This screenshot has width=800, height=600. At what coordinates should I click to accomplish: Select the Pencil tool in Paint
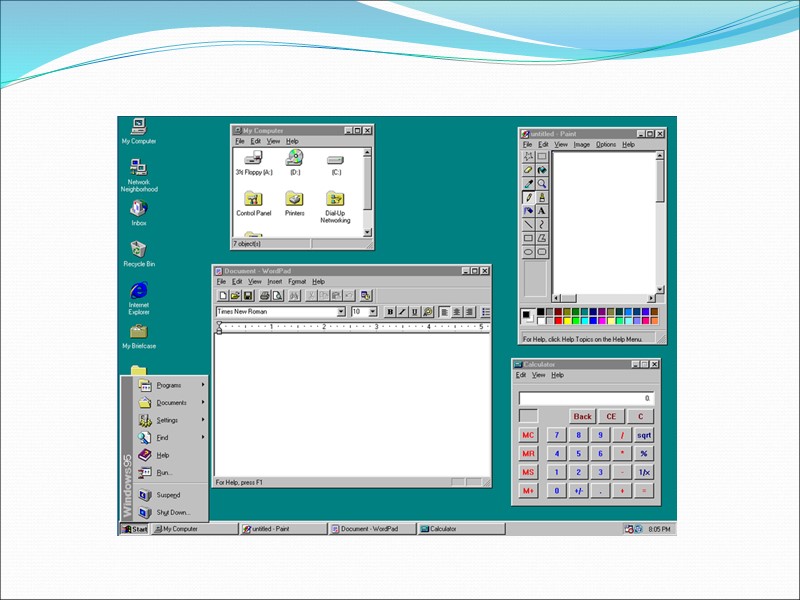[528, 197]
